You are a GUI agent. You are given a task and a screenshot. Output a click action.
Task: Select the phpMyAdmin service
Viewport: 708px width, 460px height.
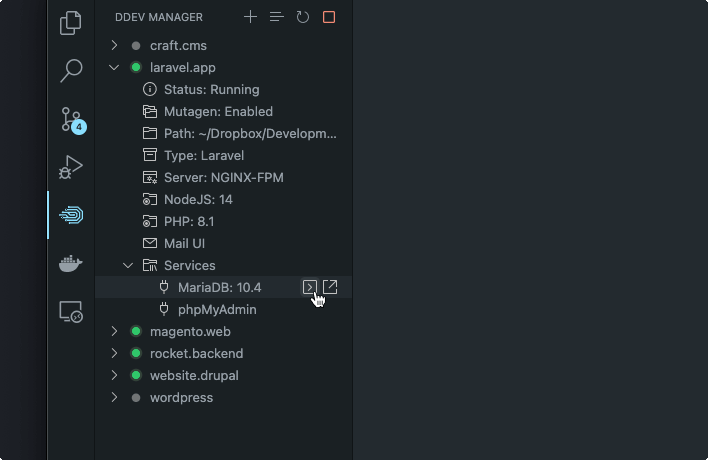[217, 309]
